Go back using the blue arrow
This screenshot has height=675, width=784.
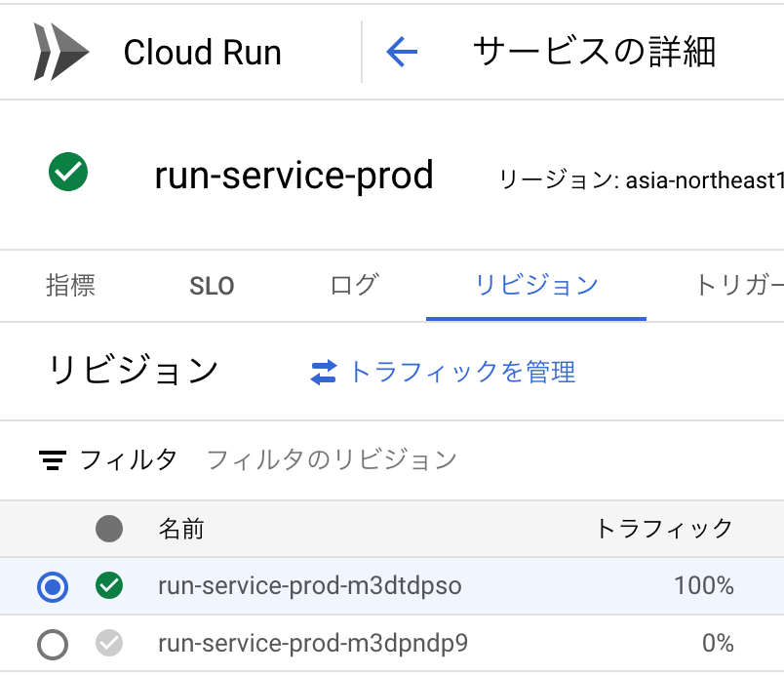(x=402, y=52)
